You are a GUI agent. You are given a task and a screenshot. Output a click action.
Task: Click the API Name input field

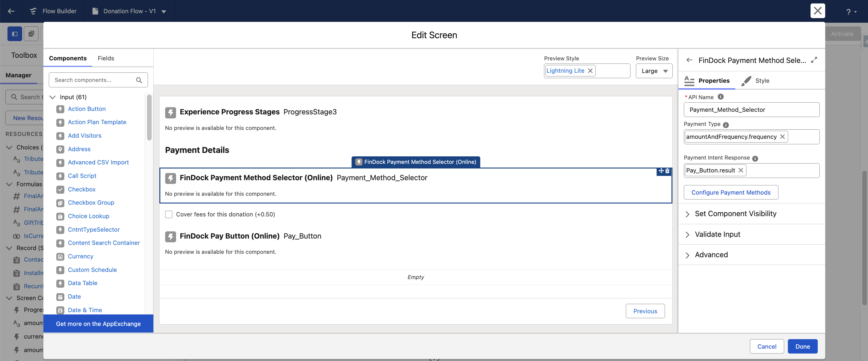(x=751, y=110)
